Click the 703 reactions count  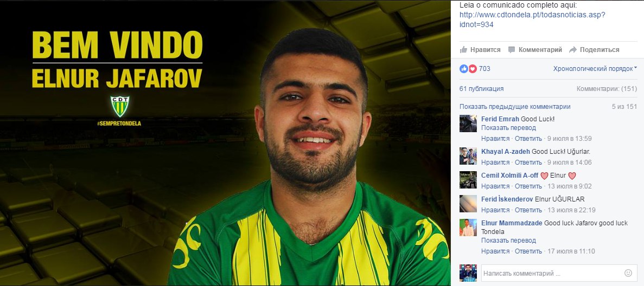click(x=484, y=69)
